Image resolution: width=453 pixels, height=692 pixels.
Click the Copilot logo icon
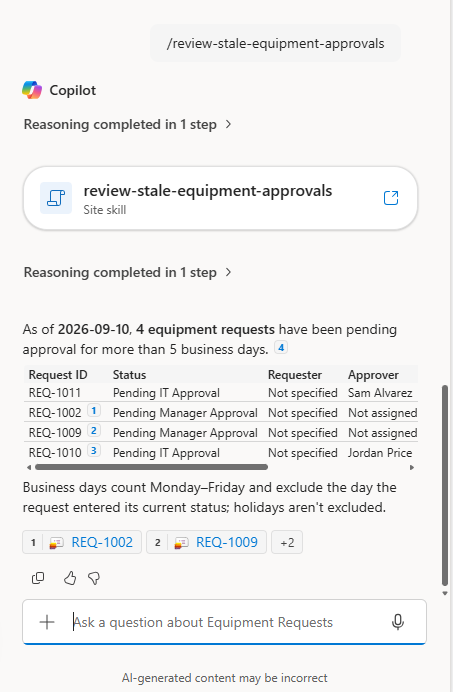[x=32, y=90]
